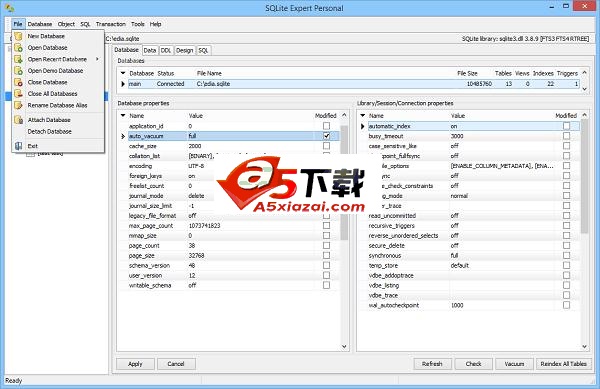Toggle Modified checkbox for max_page_count

326,226
